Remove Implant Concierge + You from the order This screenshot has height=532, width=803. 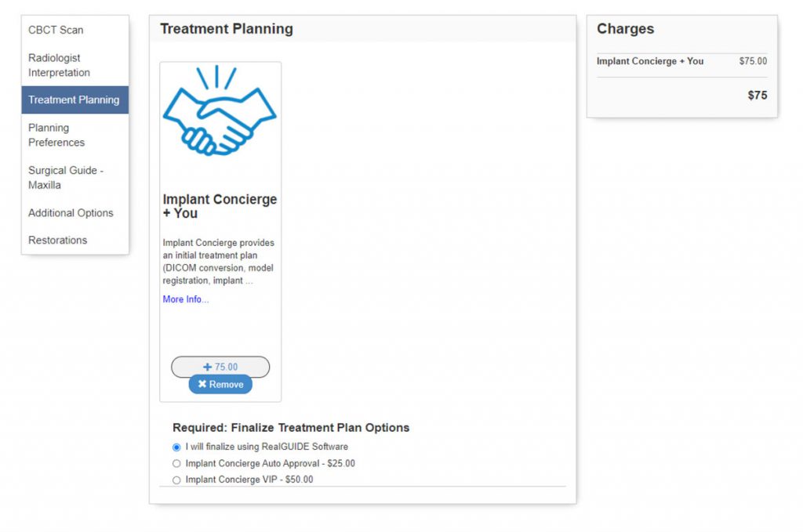pyautogui.click(x=220, y=385)
